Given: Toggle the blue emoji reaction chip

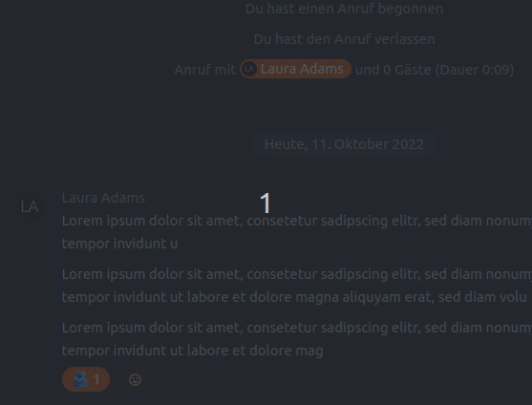Looking at the screenshot, I should [x=86, y=379].
